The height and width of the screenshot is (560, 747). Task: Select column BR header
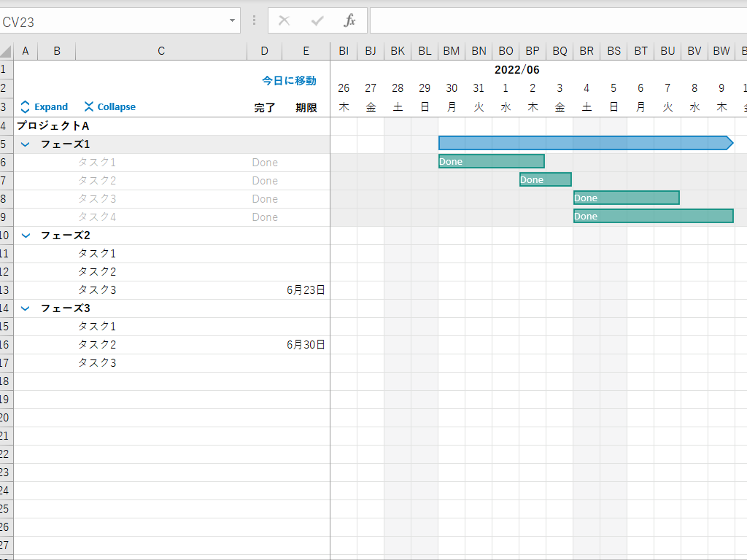point(587,51)
